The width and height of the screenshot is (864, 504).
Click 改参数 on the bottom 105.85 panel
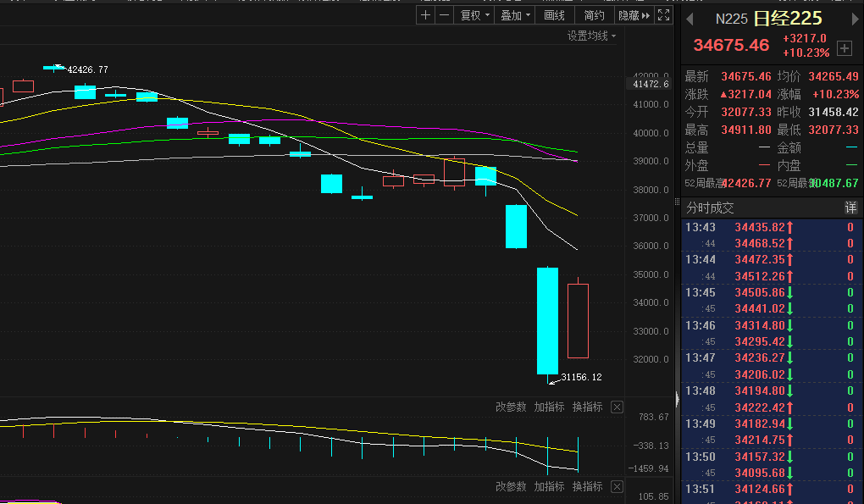[511, 487]
